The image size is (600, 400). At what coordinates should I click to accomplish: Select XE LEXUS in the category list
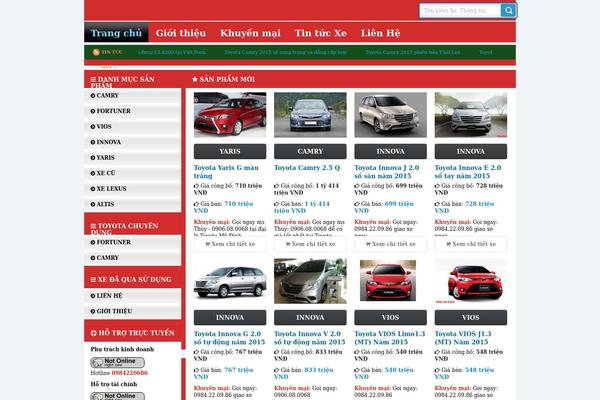tap(132, 189)
